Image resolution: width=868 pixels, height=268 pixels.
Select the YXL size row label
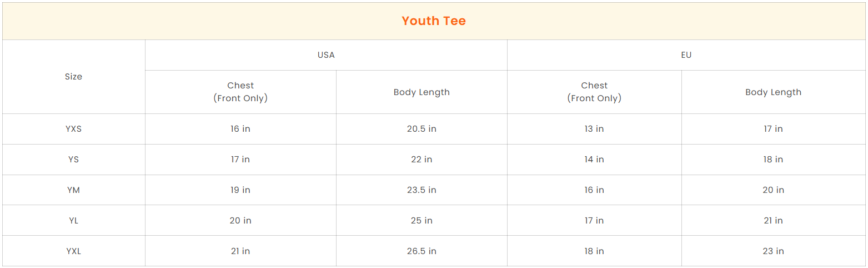pyautogui.click(x=73, y=251)
